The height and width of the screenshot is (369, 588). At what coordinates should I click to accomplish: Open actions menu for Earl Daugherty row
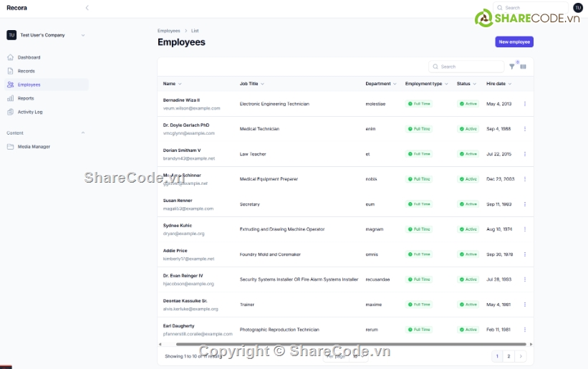(x=525, y=330)
